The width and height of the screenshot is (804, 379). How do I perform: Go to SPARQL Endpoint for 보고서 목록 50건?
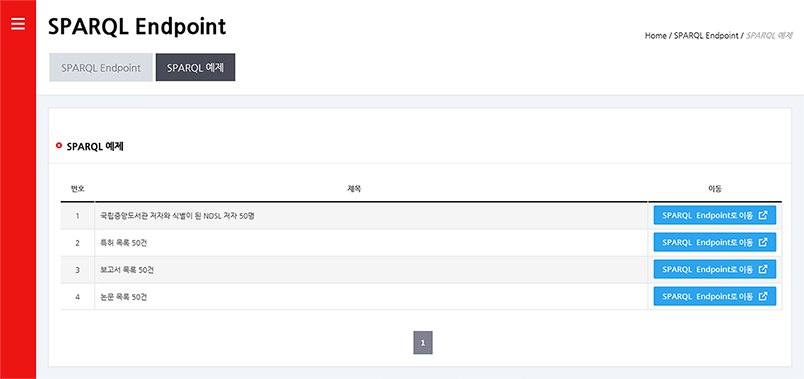[715, 269]
